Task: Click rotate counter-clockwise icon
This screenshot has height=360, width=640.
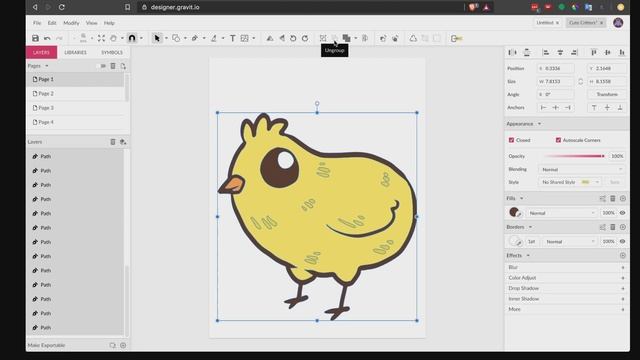Action: (293, 38)
